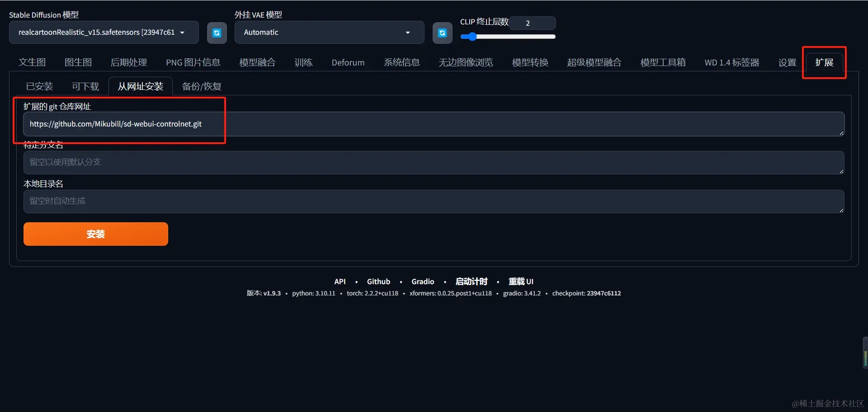Open the 训练 tab
This screenshot has height=412, width=868.
(303, 62)
